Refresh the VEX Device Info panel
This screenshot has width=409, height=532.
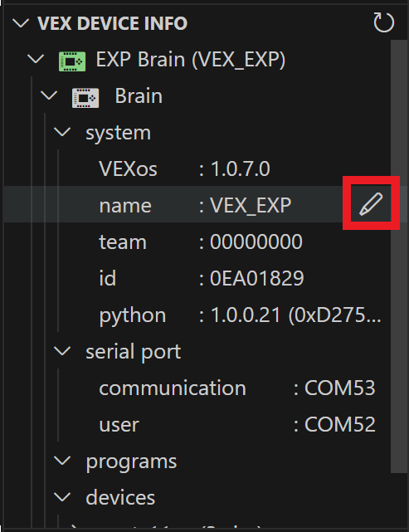(x=383, y=22)
